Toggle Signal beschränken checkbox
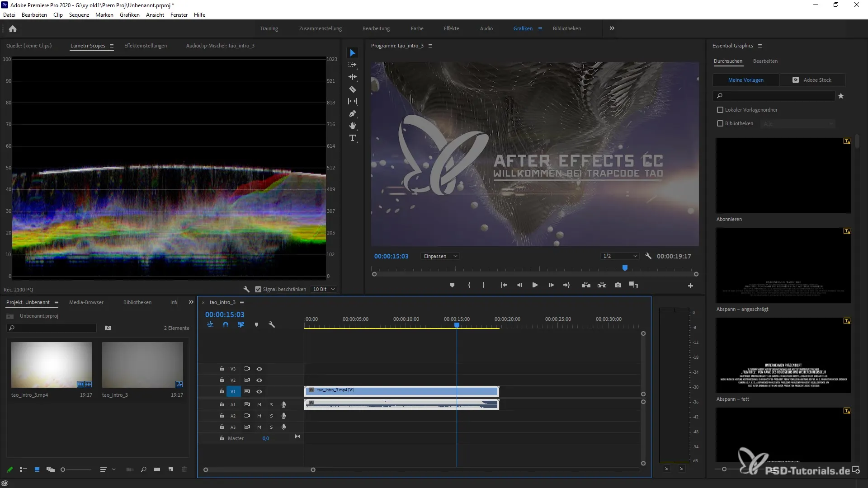Image resolution: width=868 pixels, height=488 pixels. 258,289
